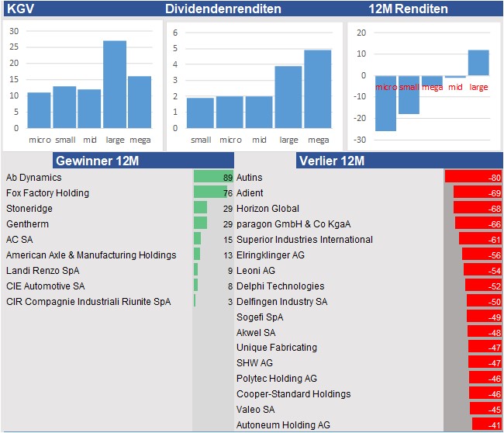The height and width of the screenshot is (433, 504).
Task: Click the small bar in Dividendenrenditen chart
Action: coord(200,113)
